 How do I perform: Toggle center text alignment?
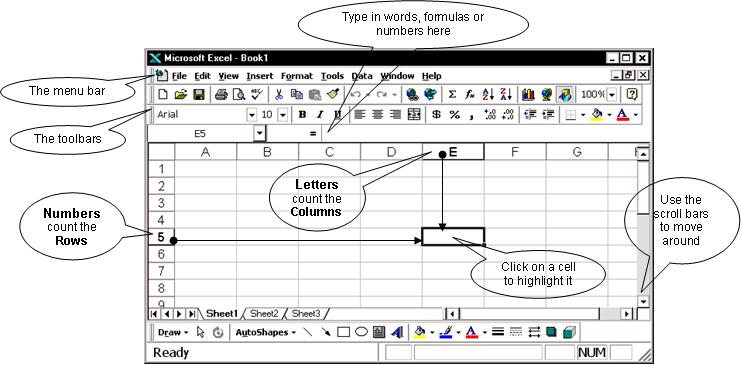pos(378,114)
